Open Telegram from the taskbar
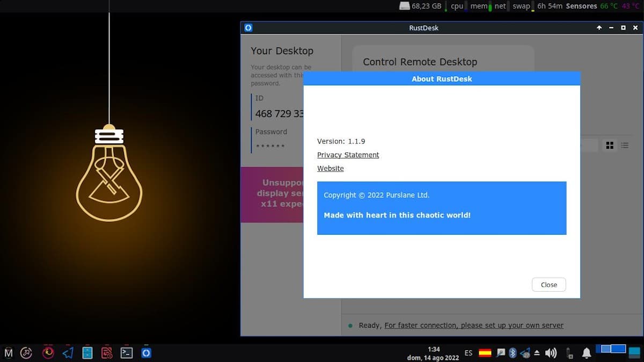The width and height of the screenshot is (644, 362). [68, 353]
